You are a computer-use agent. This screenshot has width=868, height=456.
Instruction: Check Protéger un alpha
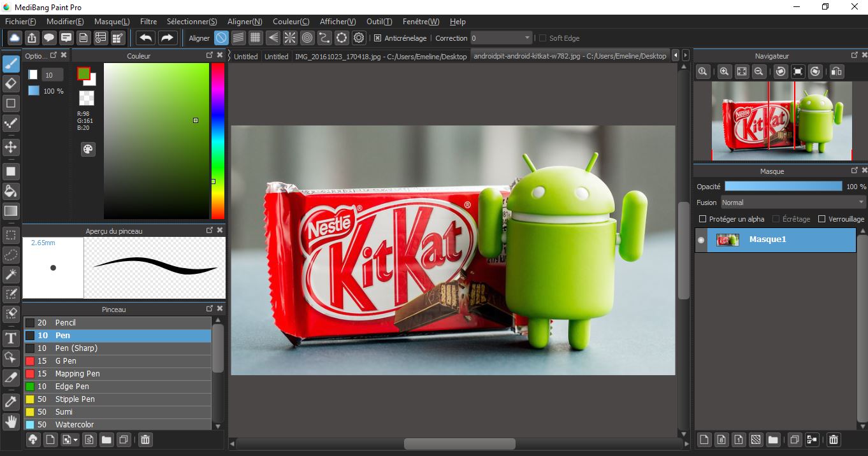tap(702, 219)
